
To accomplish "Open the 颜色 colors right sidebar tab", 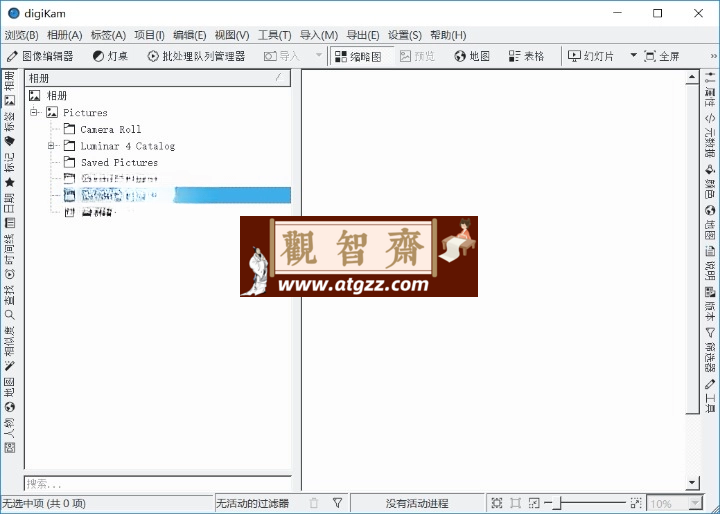I will tap(710, 182).
